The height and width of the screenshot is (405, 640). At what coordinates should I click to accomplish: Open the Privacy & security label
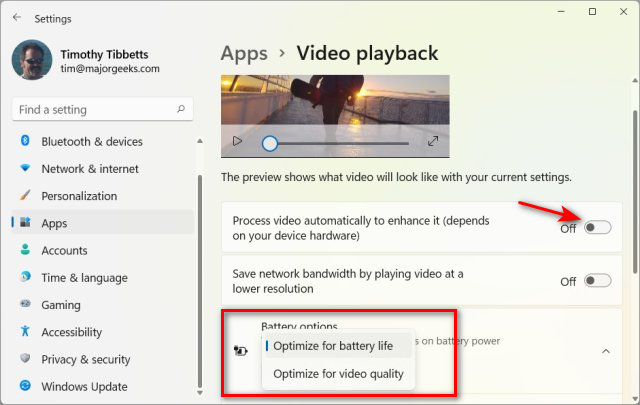click(85, 359)
